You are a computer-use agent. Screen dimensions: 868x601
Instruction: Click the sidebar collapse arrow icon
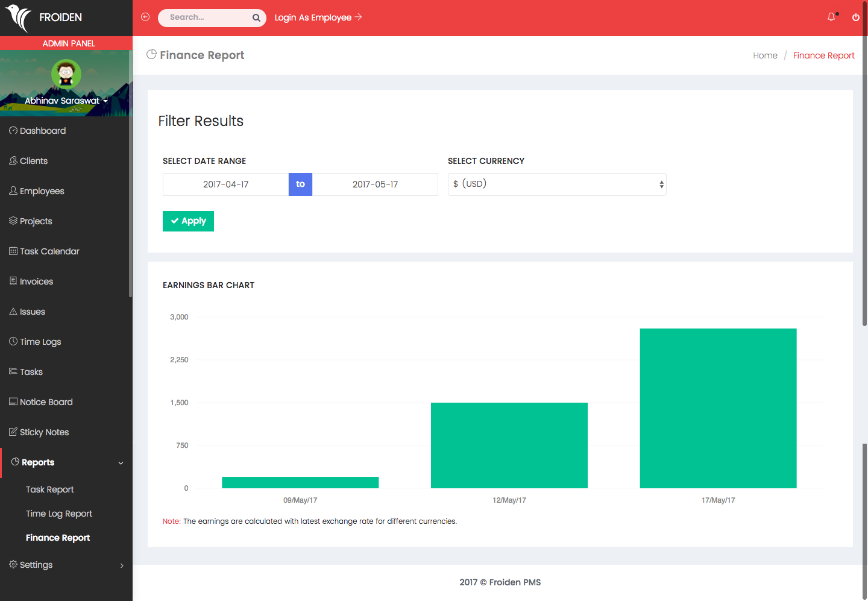(x=145, y=17)
